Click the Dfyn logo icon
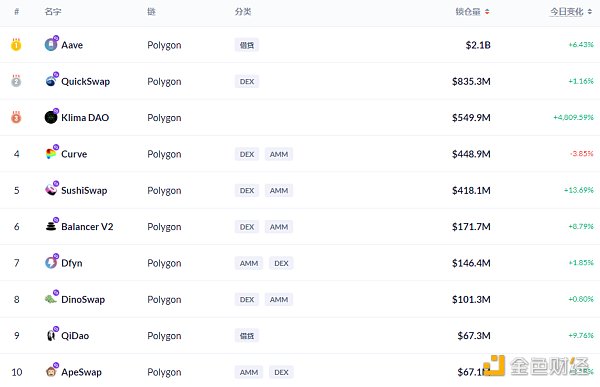The height and width of the screenshot is (387, 600). point(51,263)
